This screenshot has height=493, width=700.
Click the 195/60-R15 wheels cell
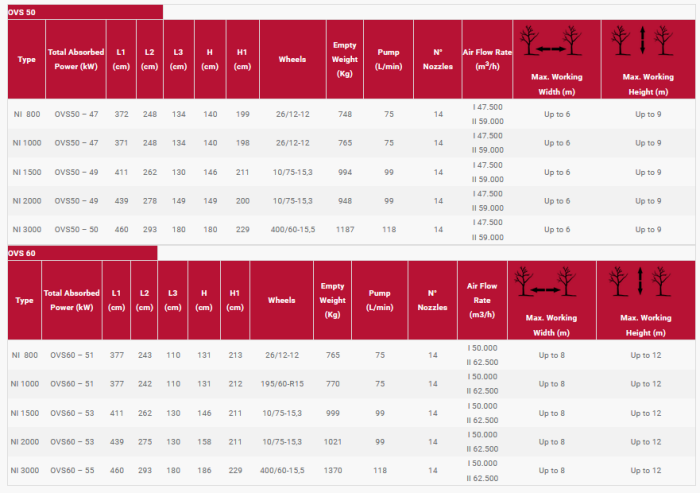pos(284,384)
